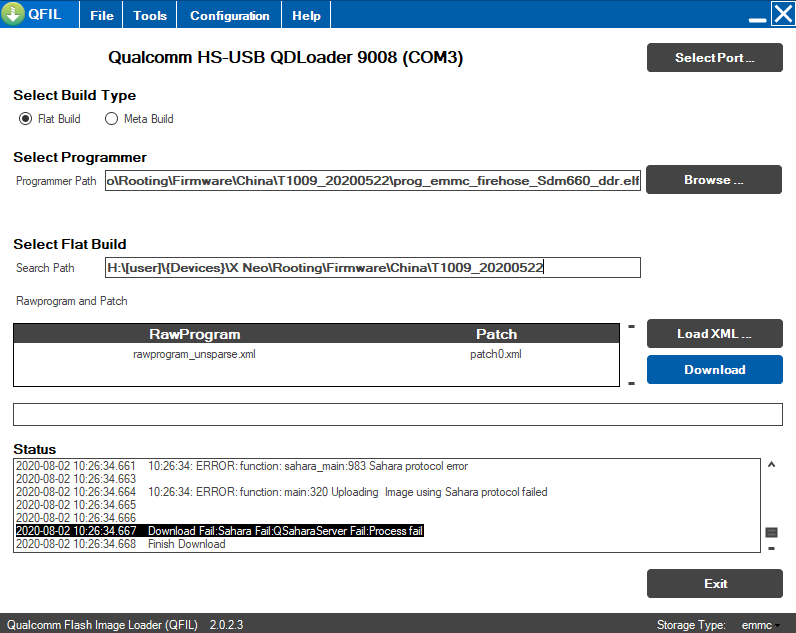The height and width of the screenshot is (633, 796).
Task: Click the Exit button
Action: pos(714,584)
